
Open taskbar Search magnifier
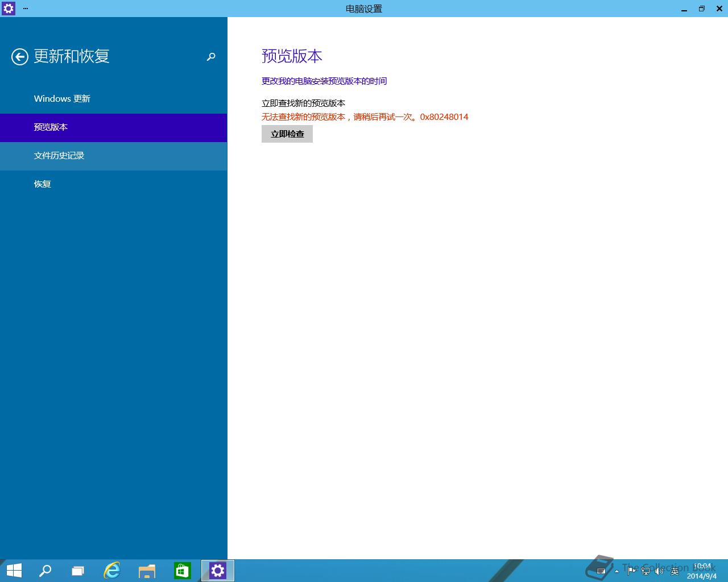[x=45, y=571]
